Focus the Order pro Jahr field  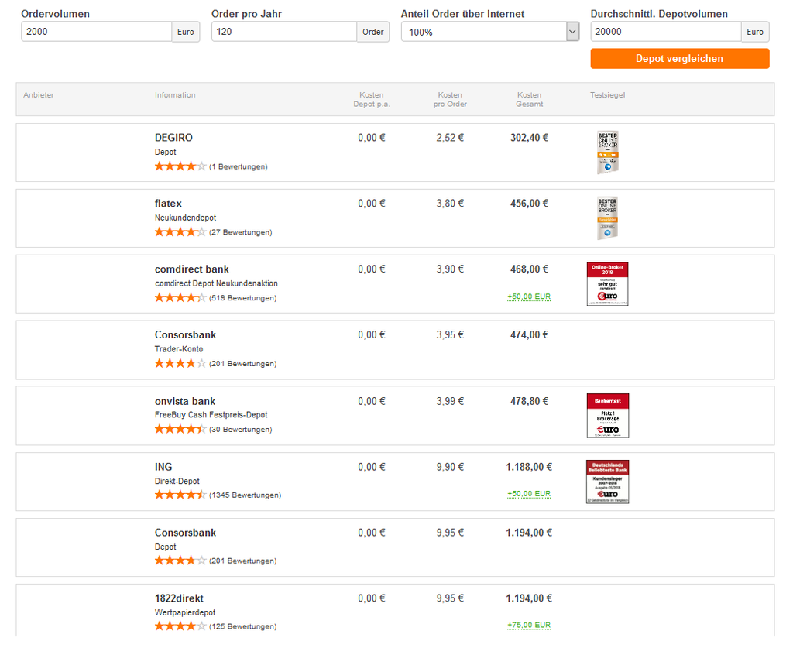pyautogui.click(x=283, y=32)
